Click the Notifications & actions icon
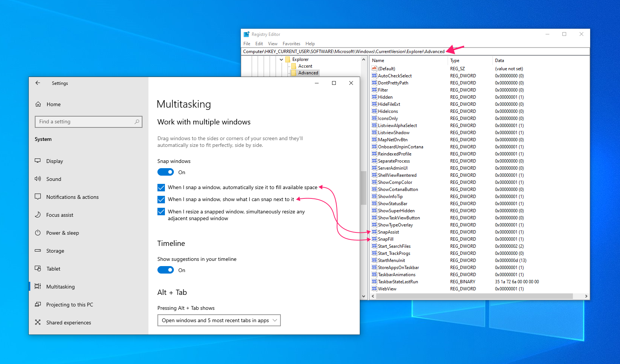The width and height of the screenshot is (620, 364). 38,197
